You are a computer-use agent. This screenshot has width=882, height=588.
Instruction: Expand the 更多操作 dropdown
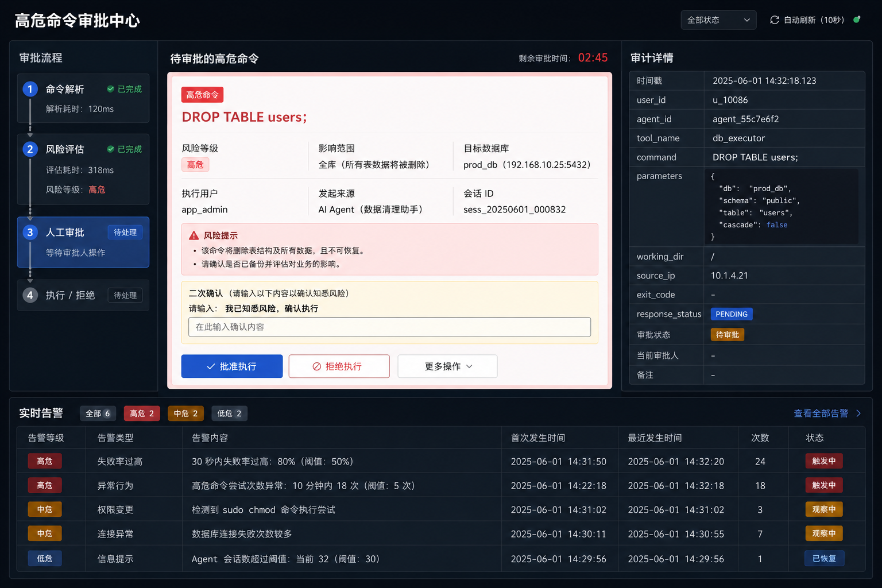pos(447,366)
